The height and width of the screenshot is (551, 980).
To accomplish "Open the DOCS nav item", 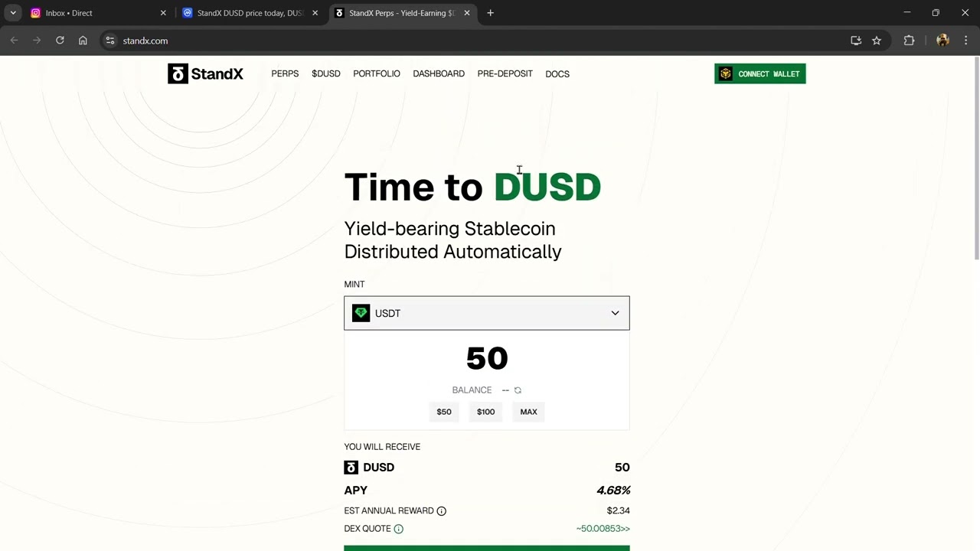I will 557,74.
